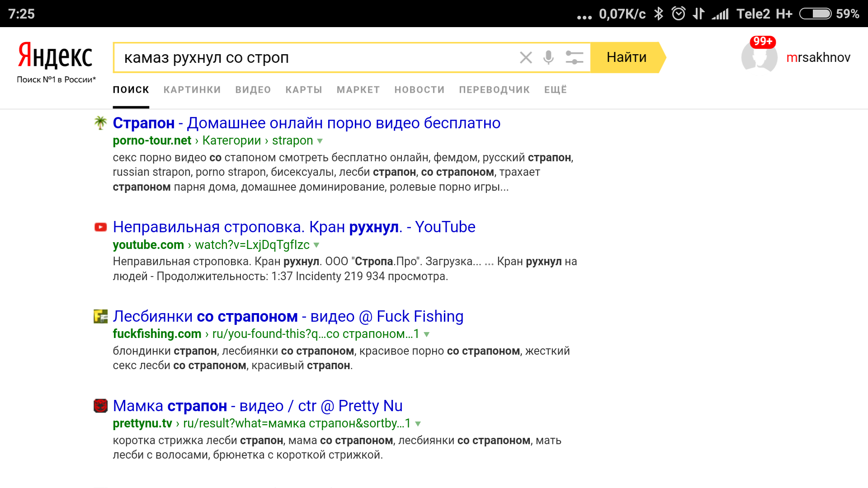
Task: Follow the prettynu.tv green domain link
Action: pyautogui.click(x=142, y=423)
